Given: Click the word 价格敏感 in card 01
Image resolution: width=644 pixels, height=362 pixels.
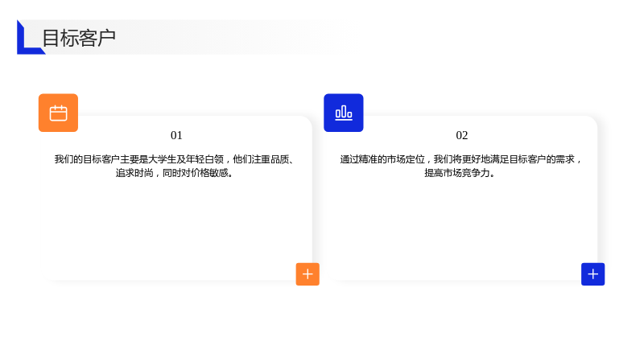Looking at the screenshot, I should 209,173.
